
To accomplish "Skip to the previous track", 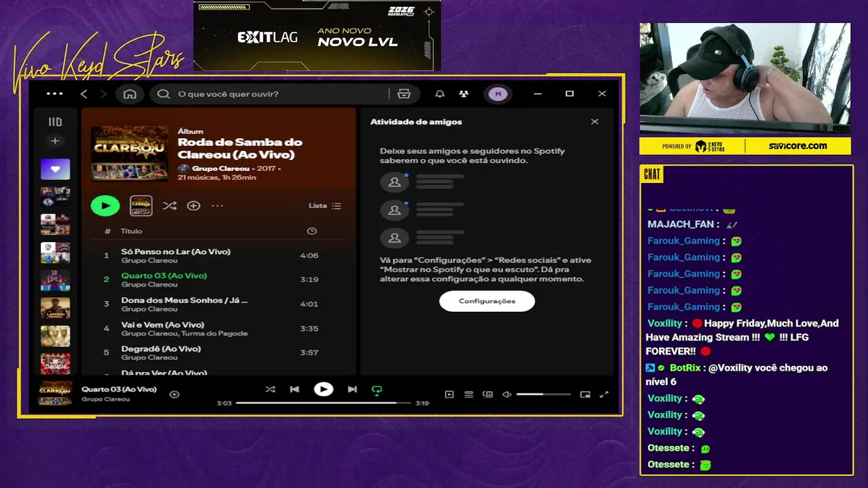I will (x=294, y=389).
